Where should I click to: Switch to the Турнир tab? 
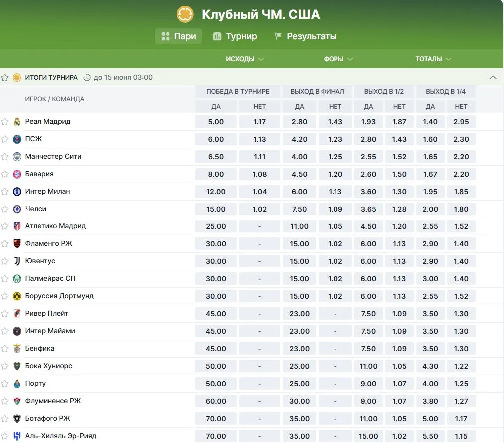pos(235,36)
